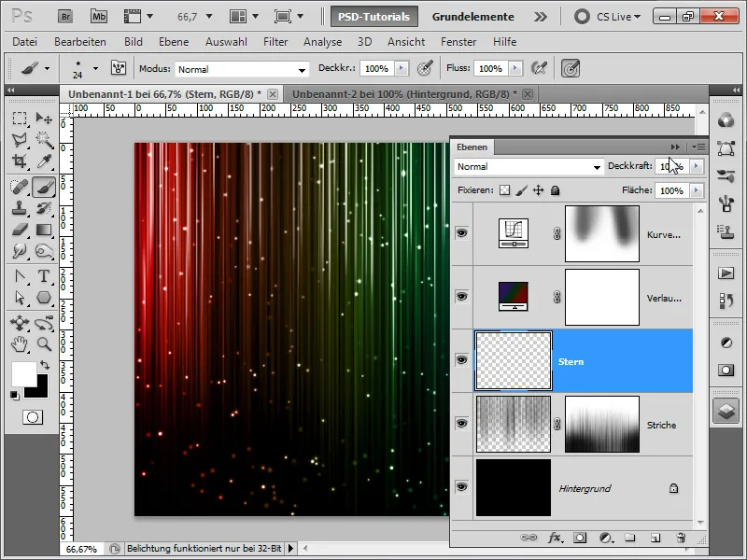This screenshot has height=560, width=747.
Task: Delete the layer with the trash icon
Action: coord(681,539)
